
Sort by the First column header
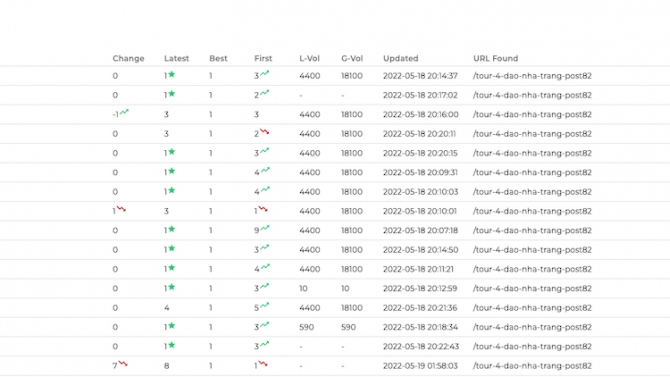pyautogui.click(x=263, y=58)
